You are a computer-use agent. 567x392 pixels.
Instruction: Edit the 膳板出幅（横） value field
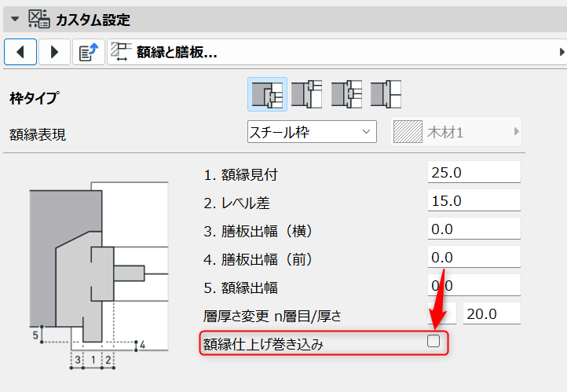pos(474,229)
